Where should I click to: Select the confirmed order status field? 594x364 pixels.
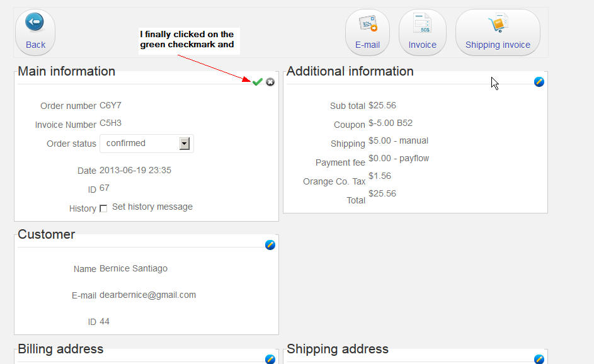coord(139,144)
